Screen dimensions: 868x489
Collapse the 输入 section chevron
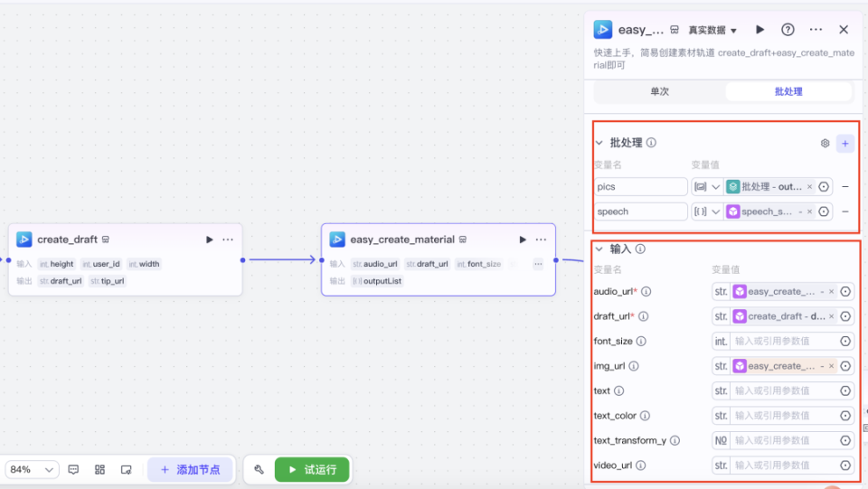tap(599, 249)
